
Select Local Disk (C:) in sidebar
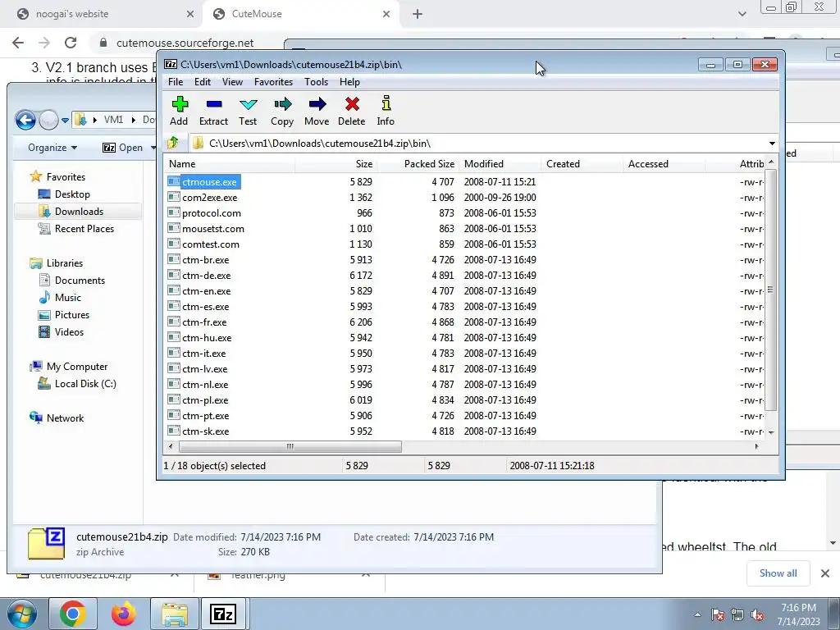tap(84, 384)
